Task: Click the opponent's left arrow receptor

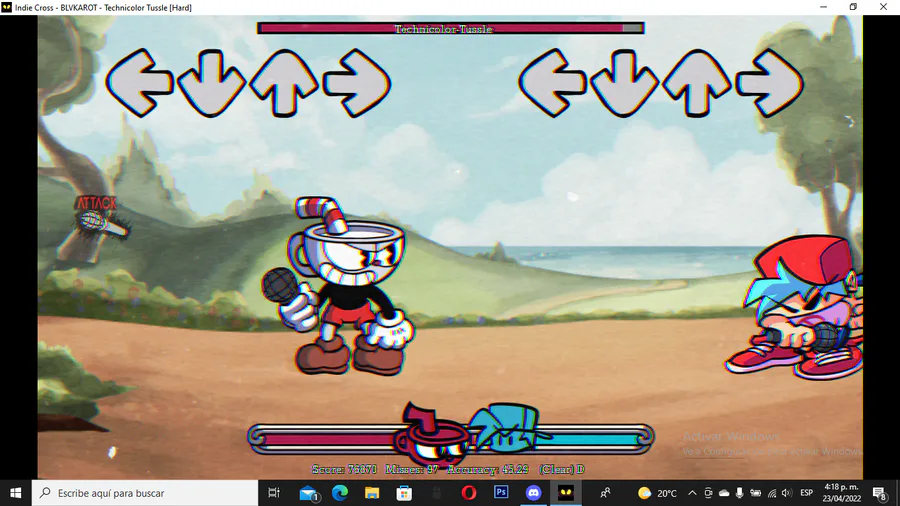Action: pos(139,83)
